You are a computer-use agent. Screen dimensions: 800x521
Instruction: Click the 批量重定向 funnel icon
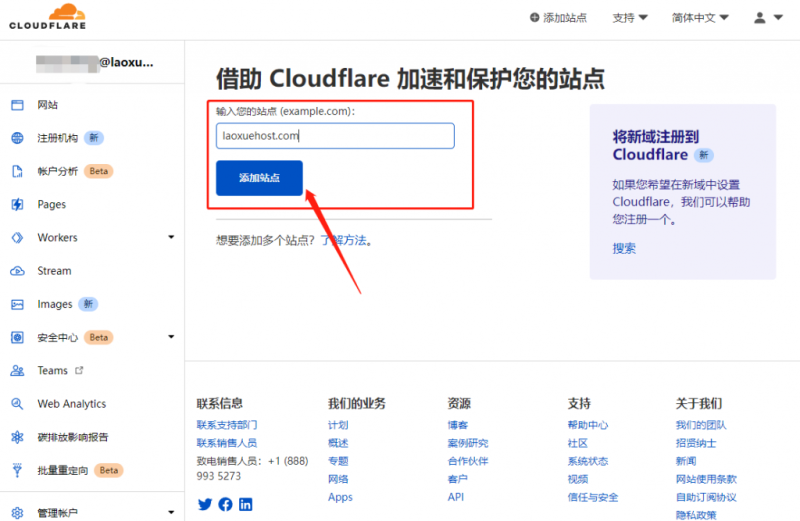[x=17, y=470]
